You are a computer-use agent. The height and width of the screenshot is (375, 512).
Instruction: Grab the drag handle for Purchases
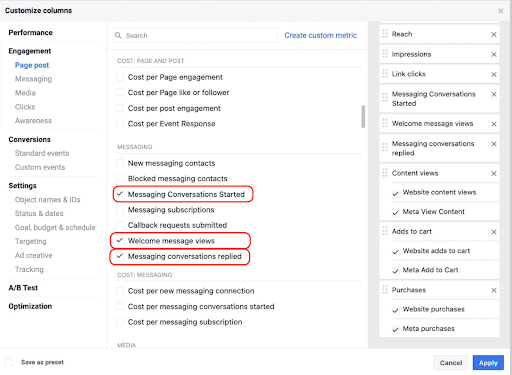point(385,290)
